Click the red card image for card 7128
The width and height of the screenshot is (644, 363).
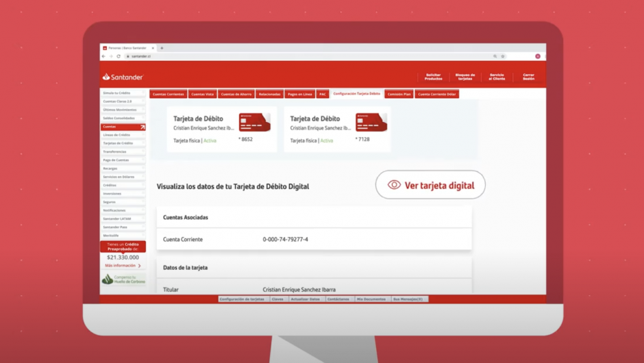pos(371,123)
